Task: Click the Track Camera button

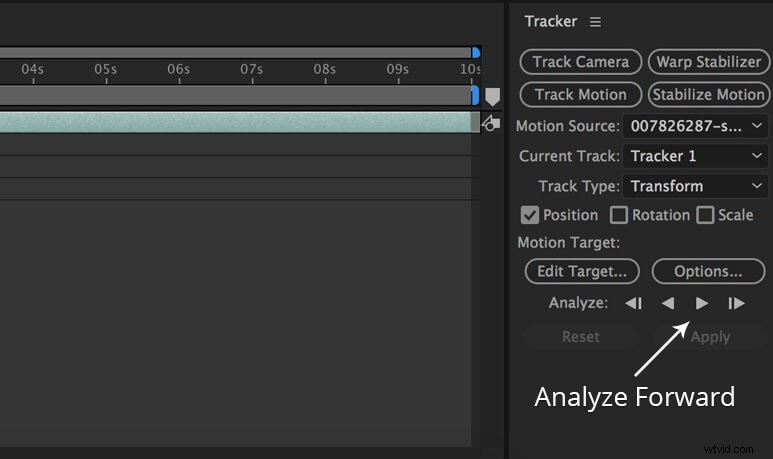Action: coord(581,62)
